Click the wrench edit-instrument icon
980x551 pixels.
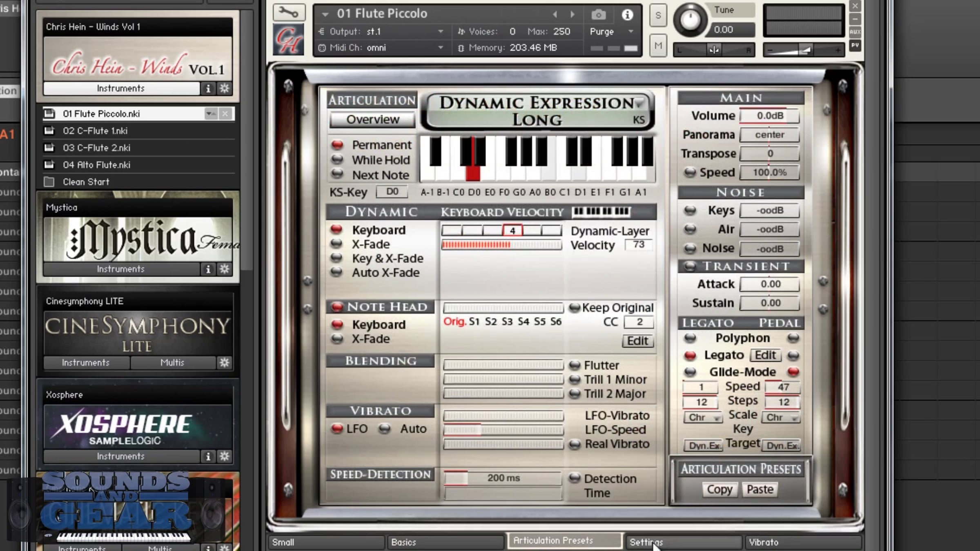(289, 12)
